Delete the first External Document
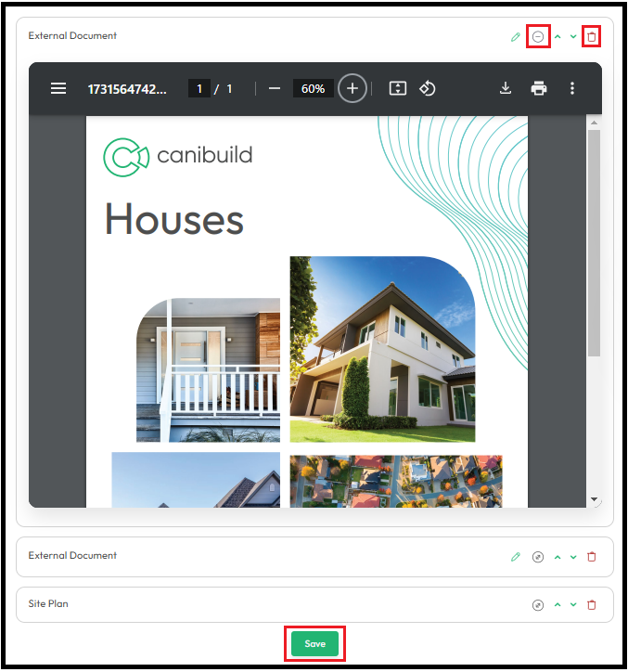628x672 pixels. 592,37
